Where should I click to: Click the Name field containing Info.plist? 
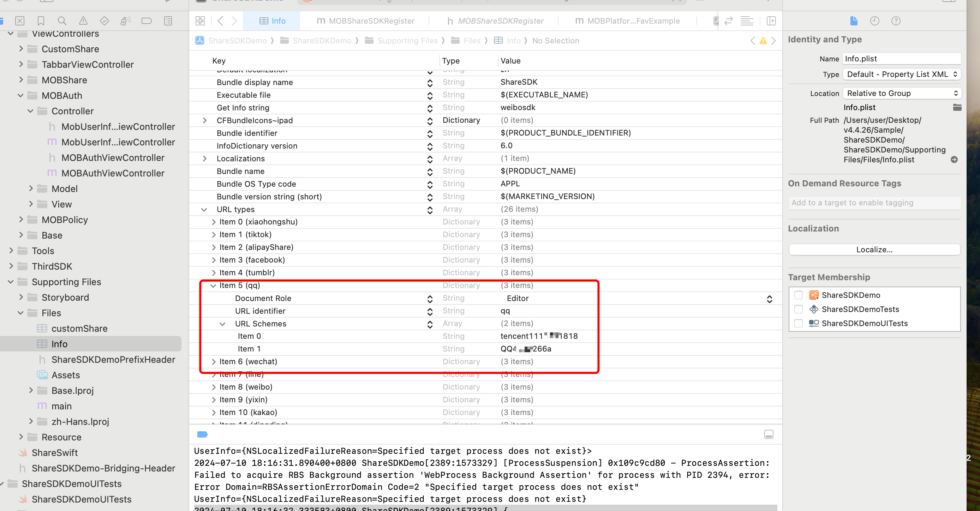(901, 59)
